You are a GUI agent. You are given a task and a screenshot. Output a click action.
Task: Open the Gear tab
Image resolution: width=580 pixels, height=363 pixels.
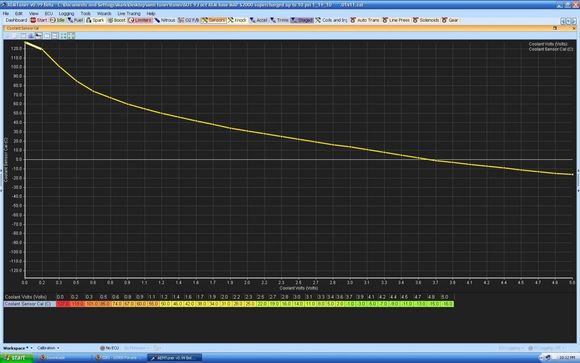[450, 20]
